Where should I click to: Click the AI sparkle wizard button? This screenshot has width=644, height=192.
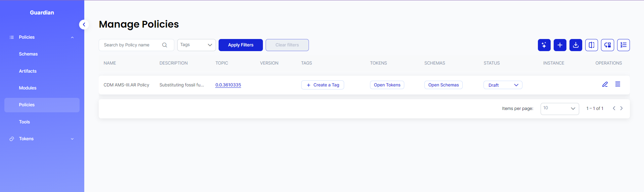point(544,45)
